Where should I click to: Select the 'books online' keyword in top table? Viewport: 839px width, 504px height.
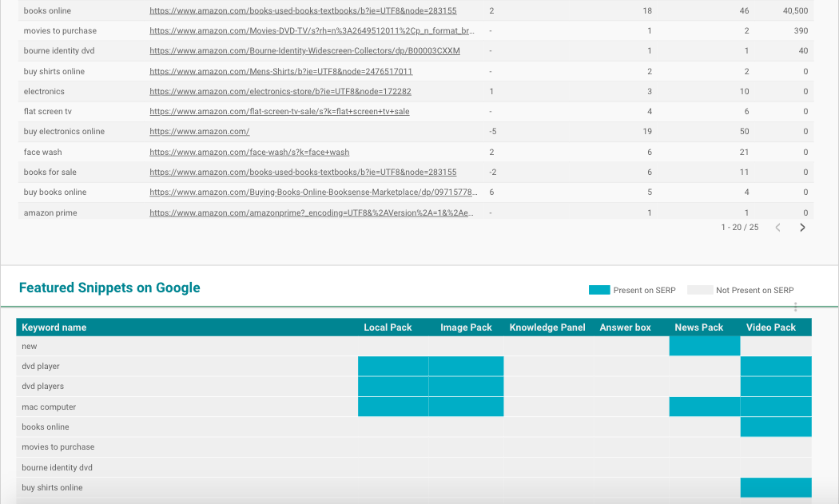pyautogui.click(x=47, y=10)
